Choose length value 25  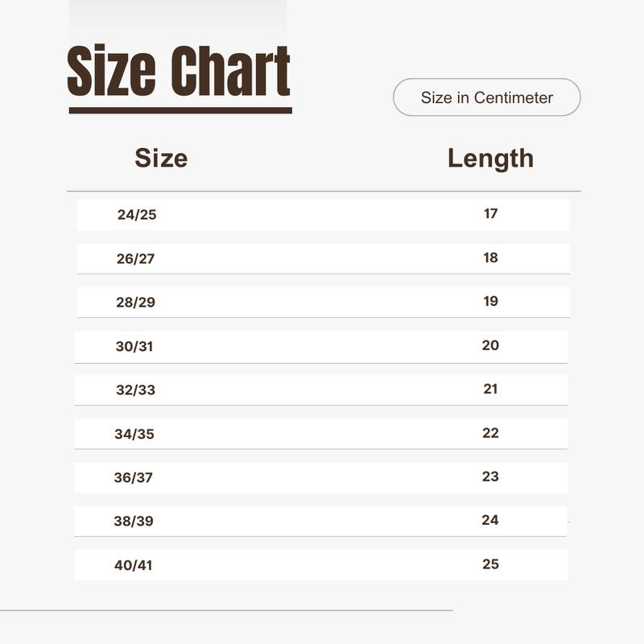(490, 564)
